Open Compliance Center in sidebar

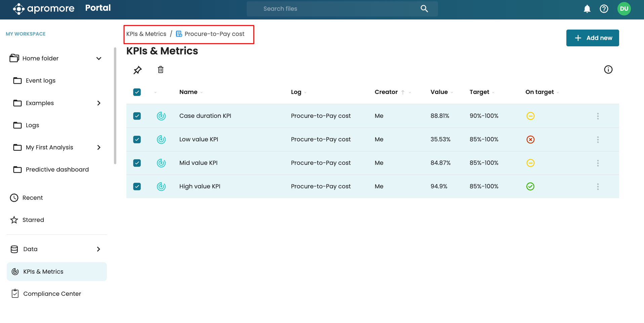point(52,294)
